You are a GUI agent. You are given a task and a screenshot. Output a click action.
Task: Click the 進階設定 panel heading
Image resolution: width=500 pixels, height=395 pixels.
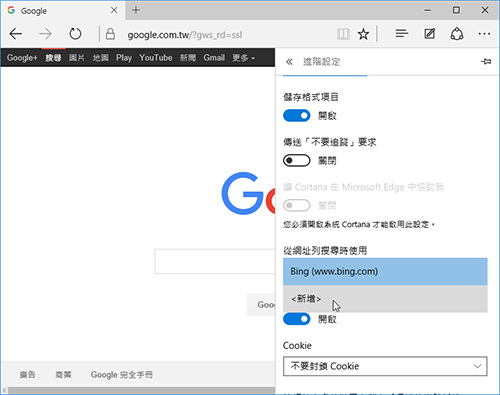[x=321, y=62]
